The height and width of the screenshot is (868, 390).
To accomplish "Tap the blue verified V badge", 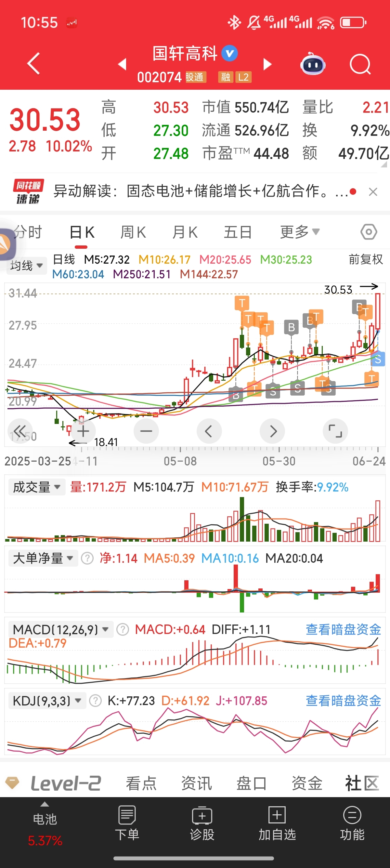I will pos(230,53).
